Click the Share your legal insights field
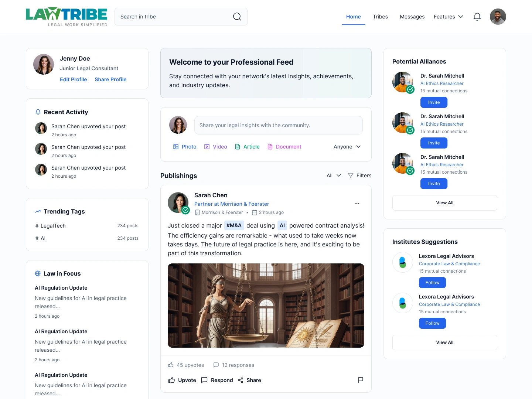Screen dimensions: 532x399 pyautogui.click(x=279, y=125)
